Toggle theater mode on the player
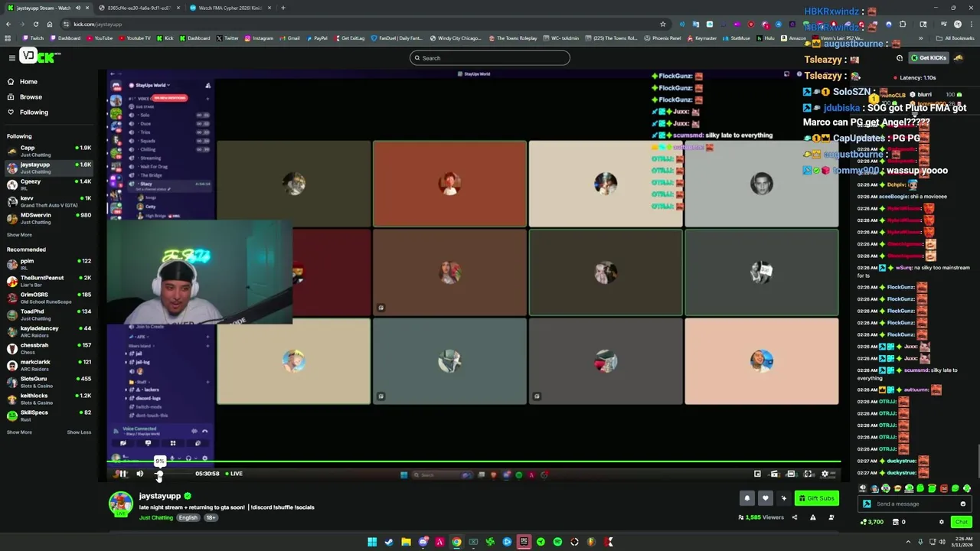Image resolution: width=980 pixels, height=551 pixels. [791, 474]
